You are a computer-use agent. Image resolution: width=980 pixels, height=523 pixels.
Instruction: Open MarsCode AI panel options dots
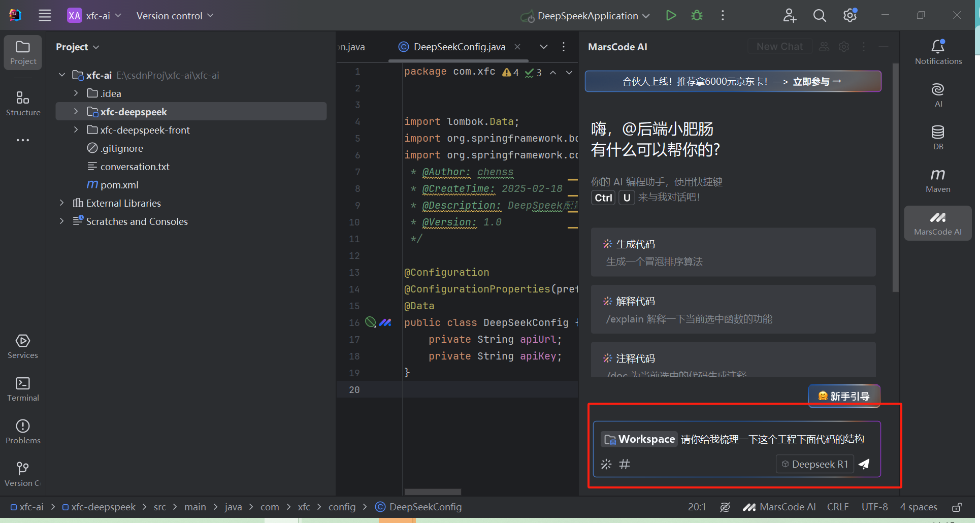(864, 47)
